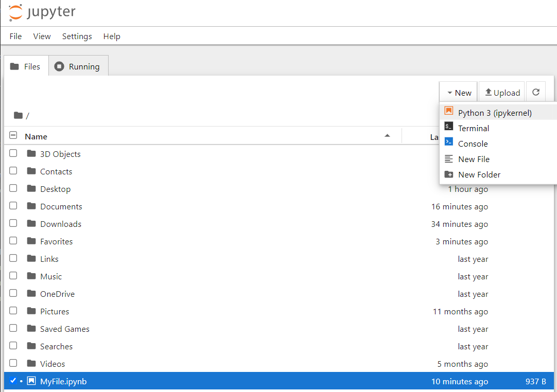557x392 pixels.
Task: Click the Name column header text
Action: coord(36,136)
